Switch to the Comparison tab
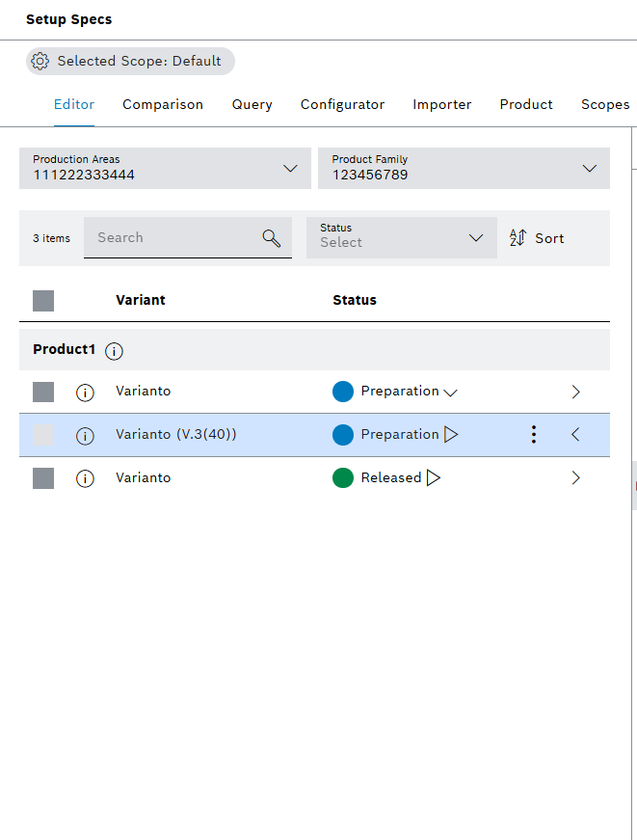This screenshot has width=637, height=840. click(x=162, y=104)
